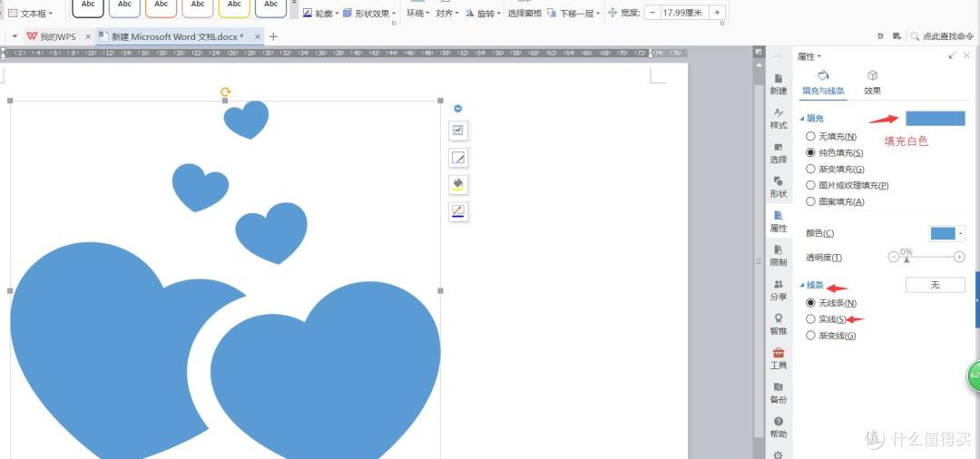This screenshot has height=459, width=980.
Task: Click the selection pane 选择窗格 button
Action: pyautogui.click(x=524, y=13)
